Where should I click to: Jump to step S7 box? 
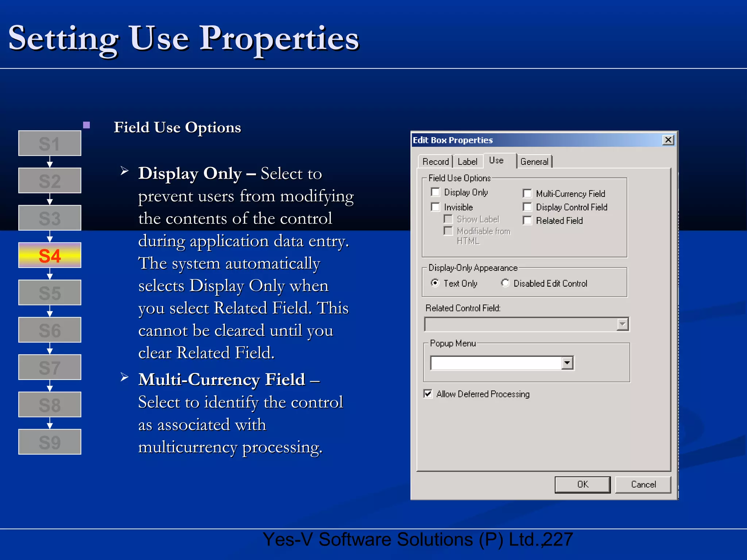coord(50,367)
